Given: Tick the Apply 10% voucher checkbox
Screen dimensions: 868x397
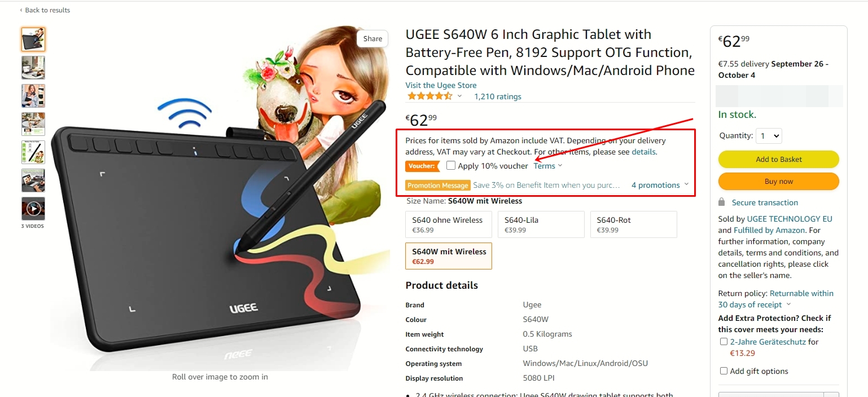Looking at the screenshot, I should click(x=451, y=165).
